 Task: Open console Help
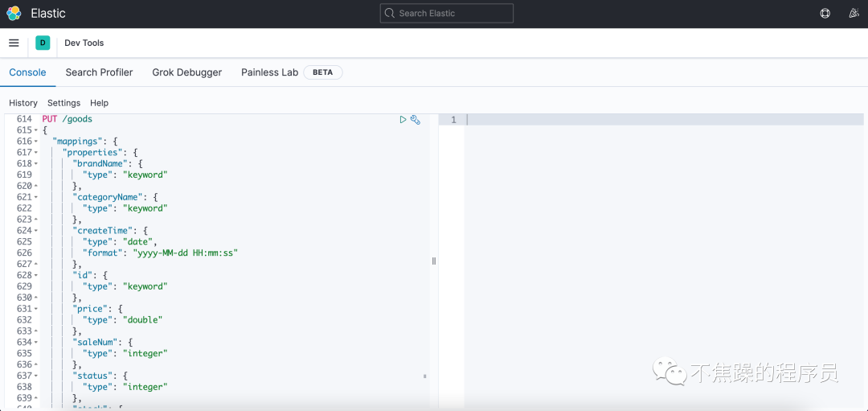pos(99,103)
